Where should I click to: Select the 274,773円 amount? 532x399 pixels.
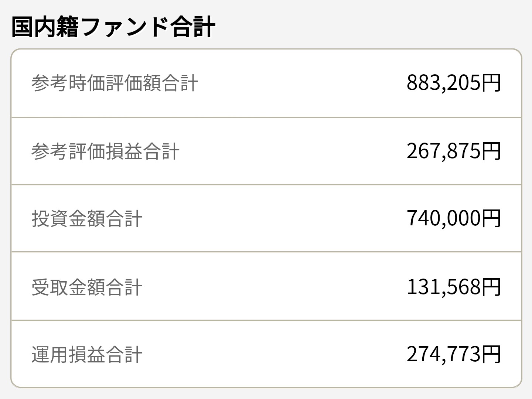[x=453, y=354]
